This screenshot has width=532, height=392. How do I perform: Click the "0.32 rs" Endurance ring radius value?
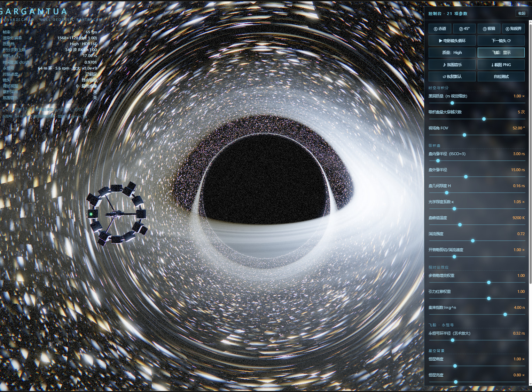(519, 333)
